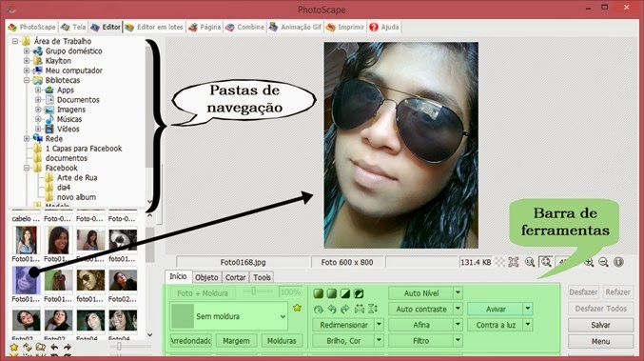Open the sepia sunglasses photo thumbnail
The height and width of the screenshot is (361, 644).
pyautogui.click(x=90, y=280)
